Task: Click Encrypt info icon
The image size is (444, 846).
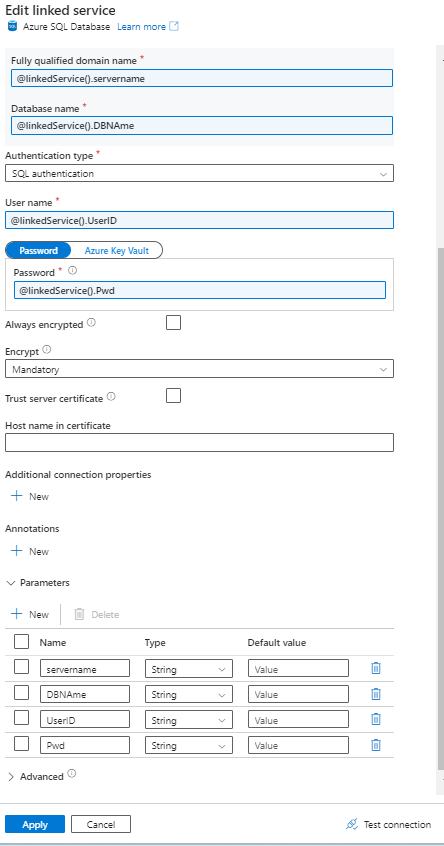Action: [x=47, y=350]
